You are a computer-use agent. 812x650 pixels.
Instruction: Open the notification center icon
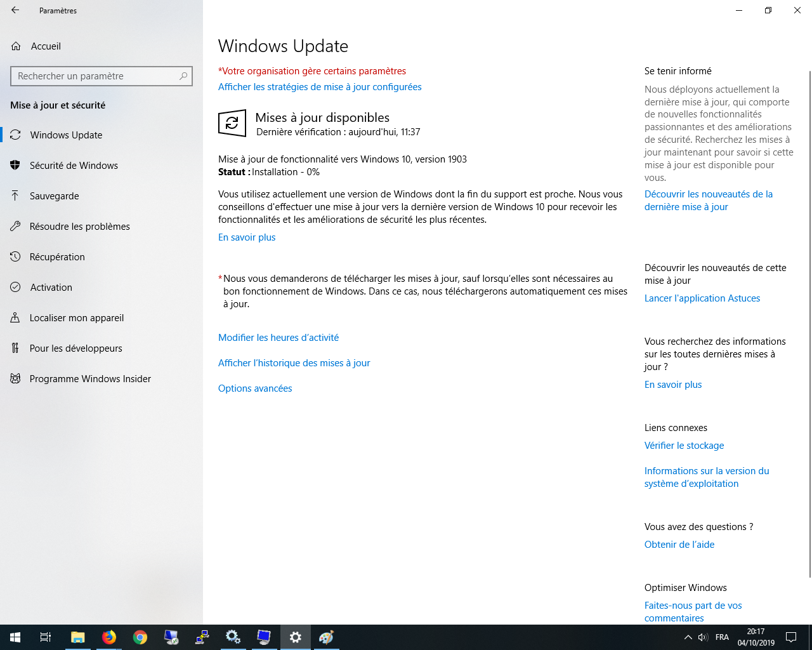(791, 637)
